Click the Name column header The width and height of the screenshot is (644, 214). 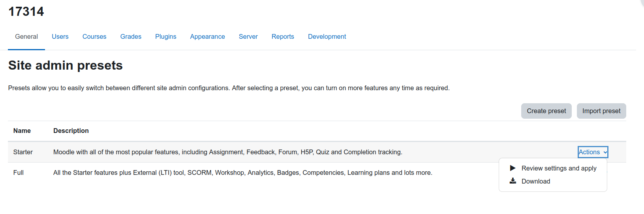pyautogui.click(x=22, y=131)
